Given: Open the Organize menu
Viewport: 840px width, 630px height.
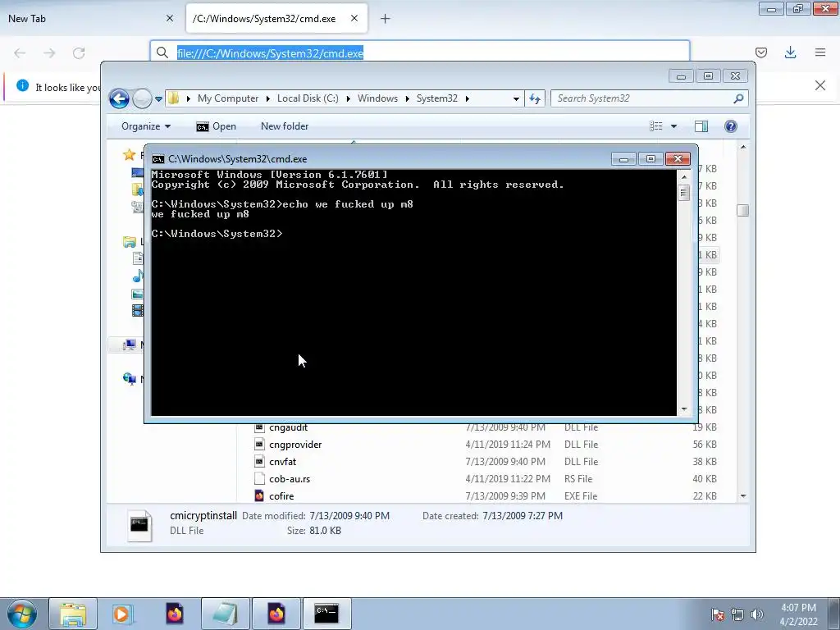Looking at the screenshot, I should tap(146, 126).
